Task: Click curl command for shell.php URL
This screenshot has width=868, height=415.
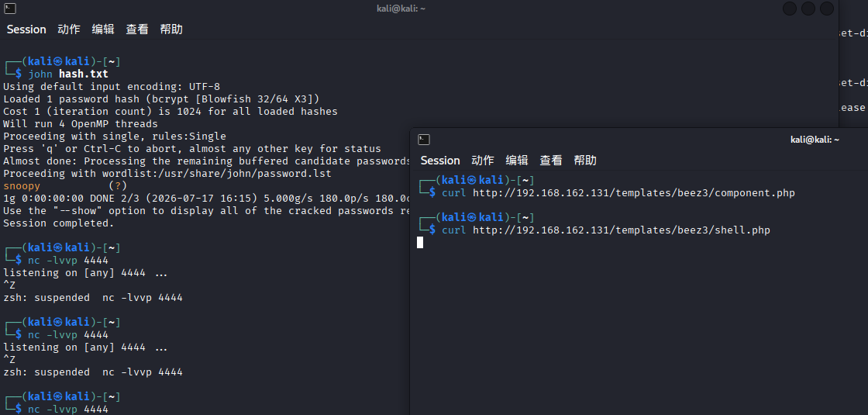Action: (x=606, y=230)
